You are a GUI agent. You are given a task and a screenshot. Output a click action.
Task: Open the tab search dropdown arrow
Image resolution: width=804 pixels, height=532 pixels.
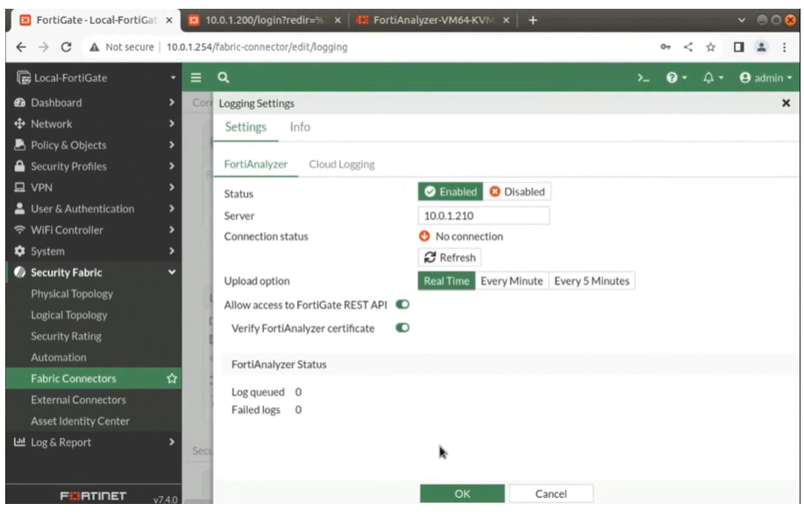click(742, 20)
